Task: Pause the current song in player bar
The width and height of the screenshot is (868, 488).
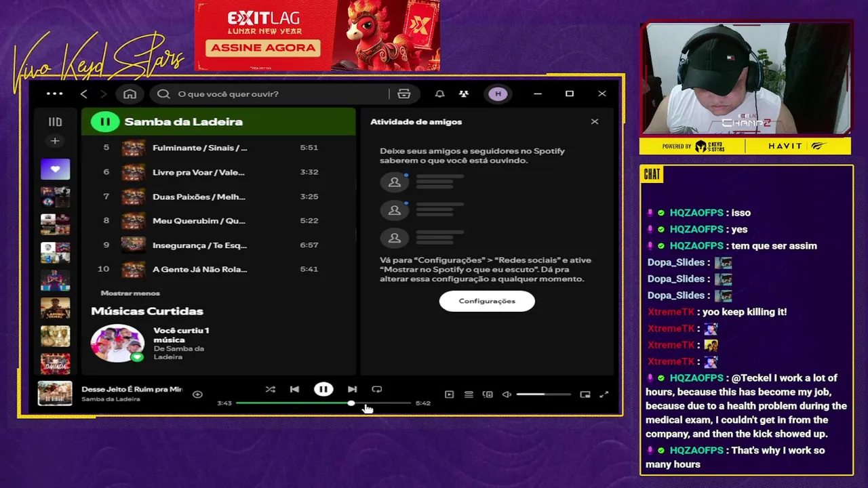Action: point(323,389)
